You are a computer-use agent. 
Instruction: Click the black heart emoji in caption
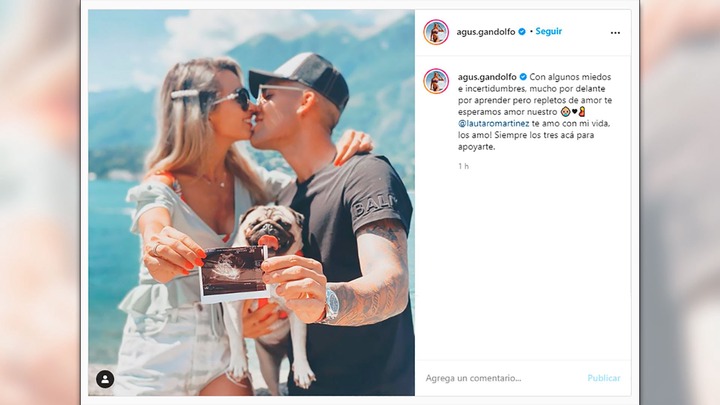click(574, 112)
